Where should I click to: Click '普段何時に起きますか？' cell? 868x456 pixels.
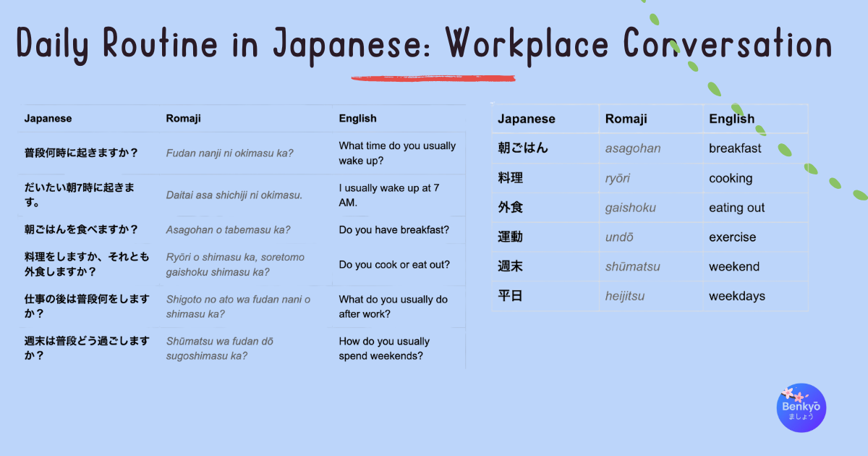click(x=81, y=153)
